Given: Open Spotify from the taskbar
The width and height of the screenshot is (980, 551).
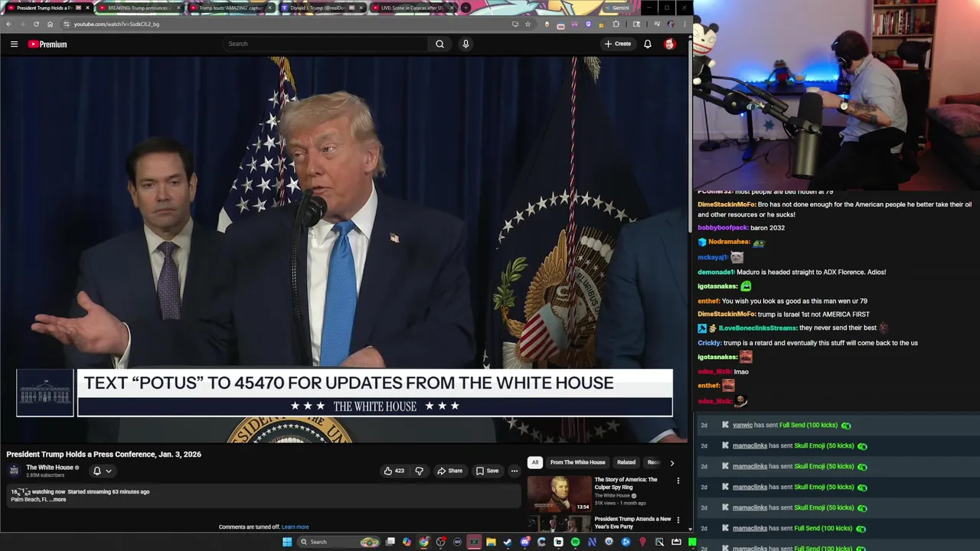Looking at the screenshot, I should click(575, 542).
